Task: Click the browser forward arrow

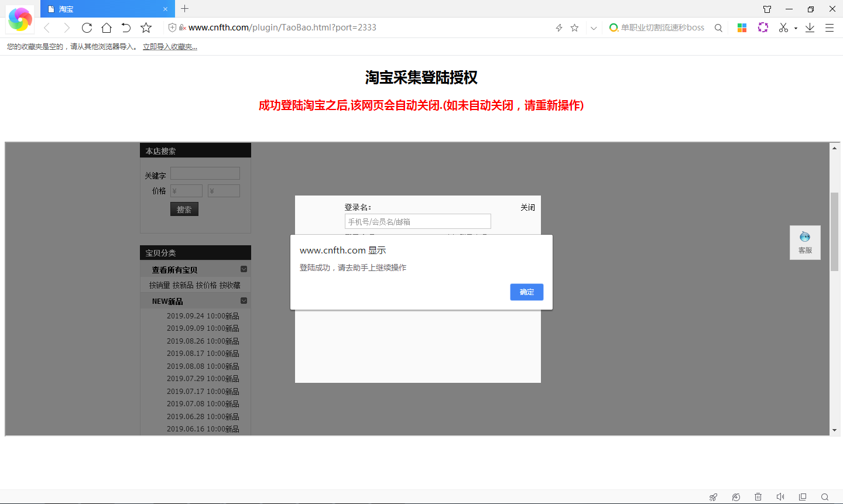Action: pos(67,28)
